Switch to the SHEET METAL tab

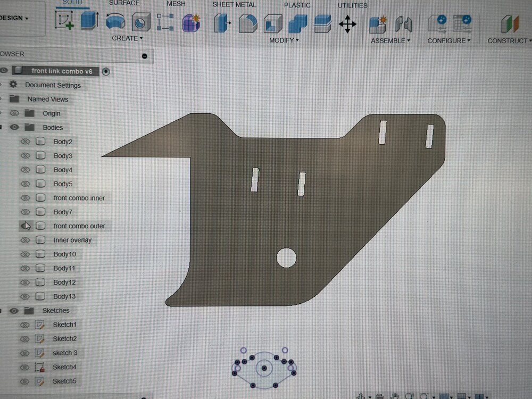(x=234, y=5)
